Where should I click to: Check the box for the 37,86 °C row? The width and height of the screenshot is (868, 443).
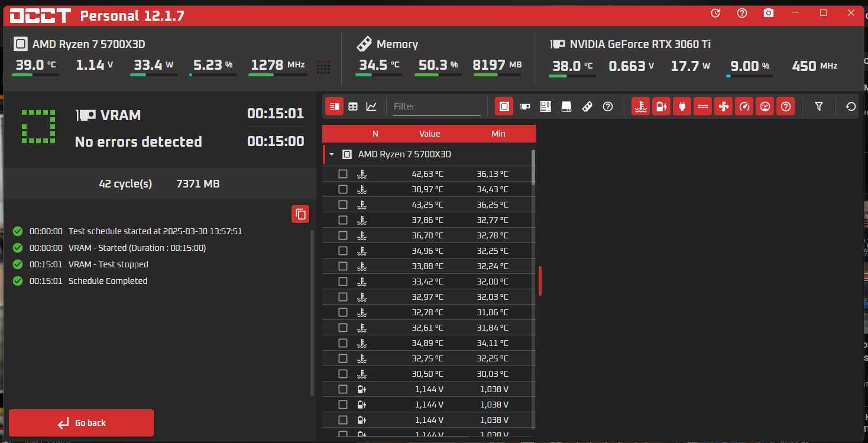click(x=343, y=220)
